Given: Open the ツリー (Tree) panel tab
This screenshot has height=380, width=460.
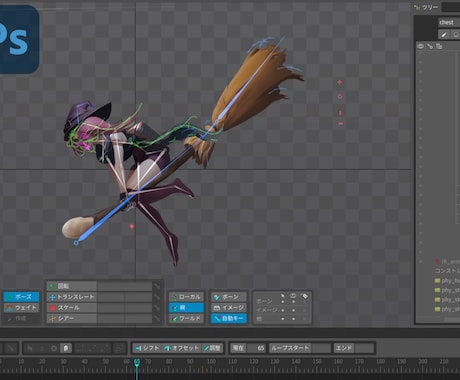Looking at the screenshot, I should [x=426, y=7].
